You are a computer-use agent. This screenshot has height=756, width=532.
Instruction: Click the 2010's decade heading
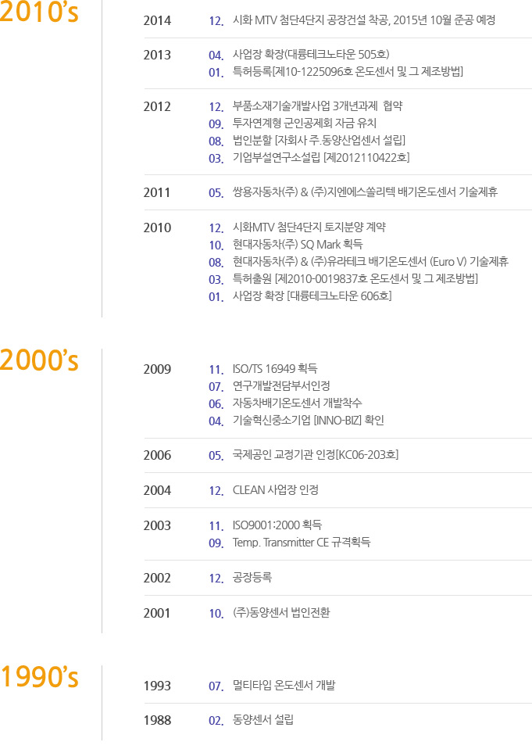[x=40, y=14]
